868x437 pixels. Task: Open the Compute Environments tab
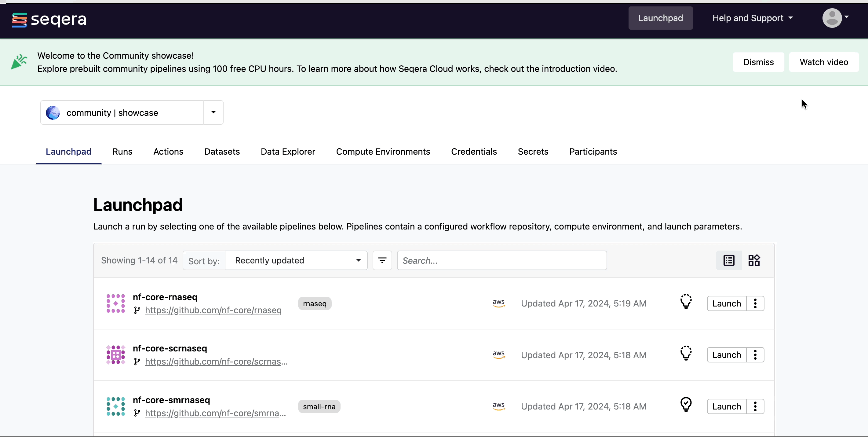pyautogui.click(x=383, y=152)
